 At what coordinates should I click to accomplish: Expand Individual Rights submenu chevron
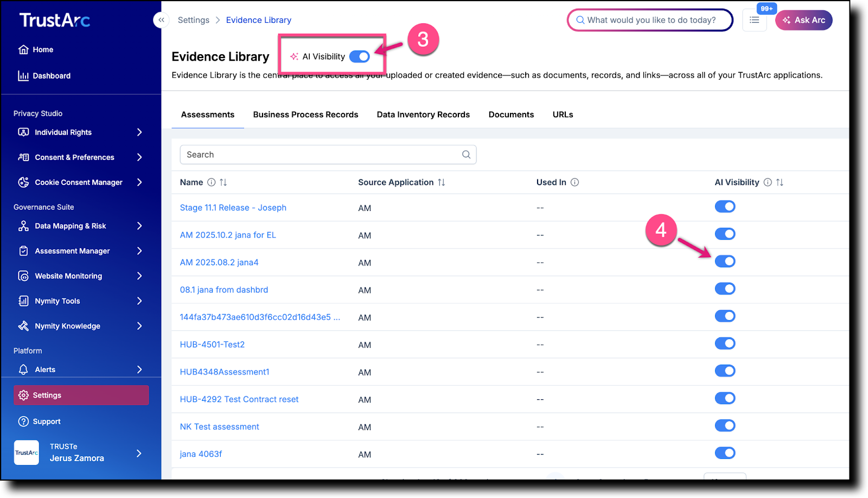139,132
